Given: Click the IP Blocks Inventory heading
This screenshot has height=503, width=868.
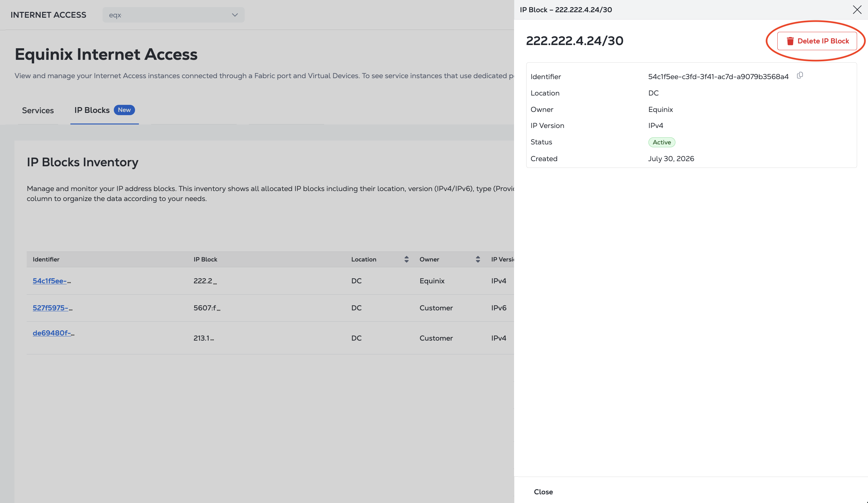Looking at the screenshot, I should (x=83, y=162).
